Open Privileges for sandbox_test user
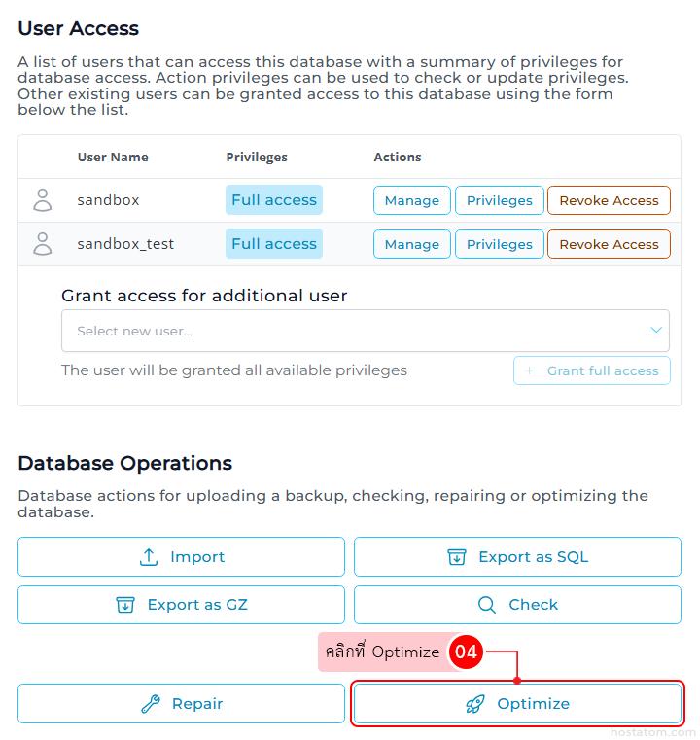Screen dimensions: 700x740 click(x=500, y=244)
